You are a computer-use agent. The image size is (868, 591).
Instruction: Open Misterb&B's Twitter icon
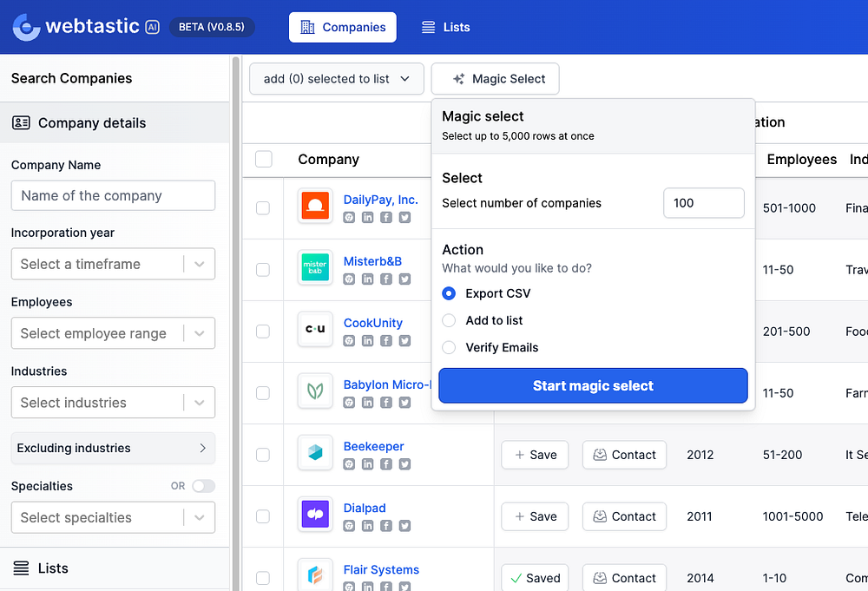click(x=405, y=279)
